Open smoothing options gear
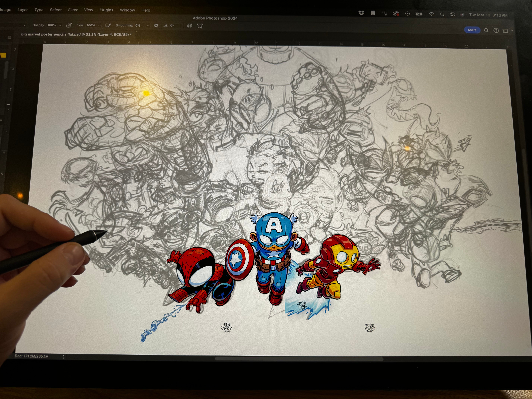 click(156, 26)
